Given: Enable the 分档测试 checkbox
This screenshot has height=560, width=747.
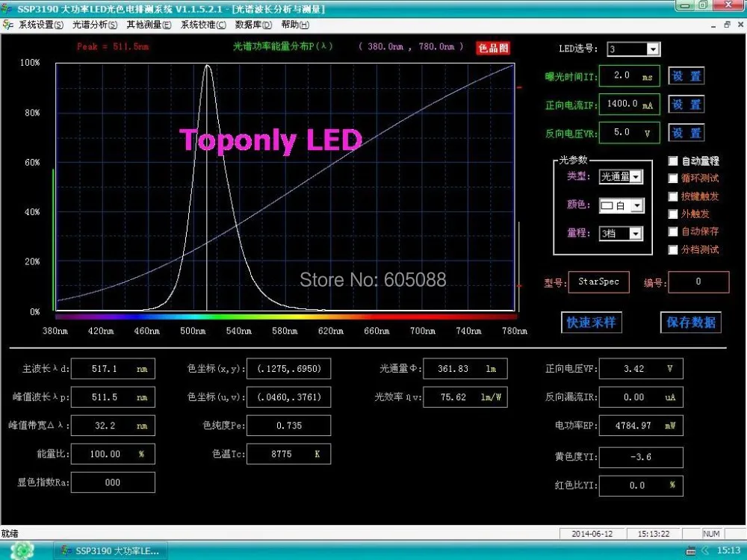Looking at the screenshot, I should 673,249.
